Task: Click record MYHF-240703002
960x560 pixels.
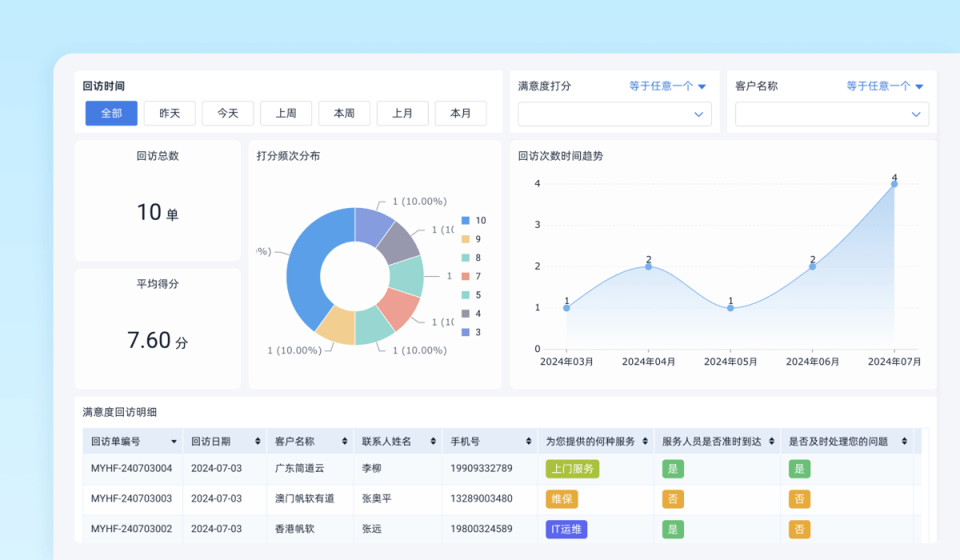Action: pyautogui.click(x=131, y=529)
